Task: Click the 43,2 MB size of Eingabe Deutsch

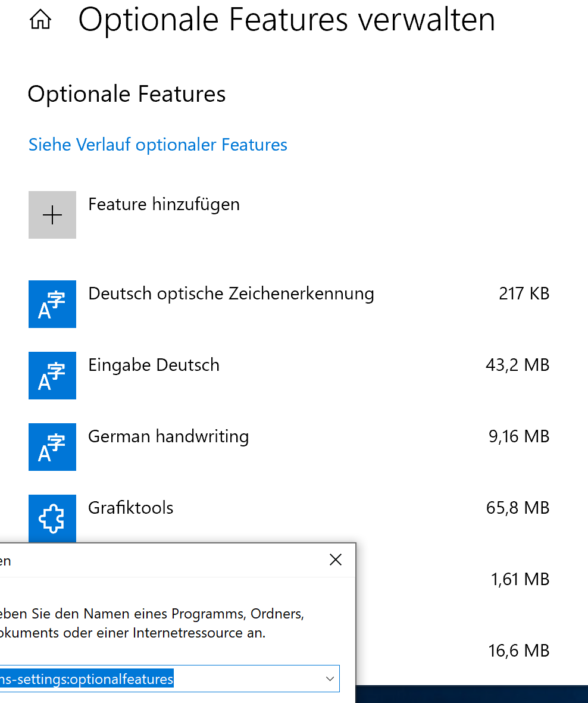Action: [x=518, y=365]
